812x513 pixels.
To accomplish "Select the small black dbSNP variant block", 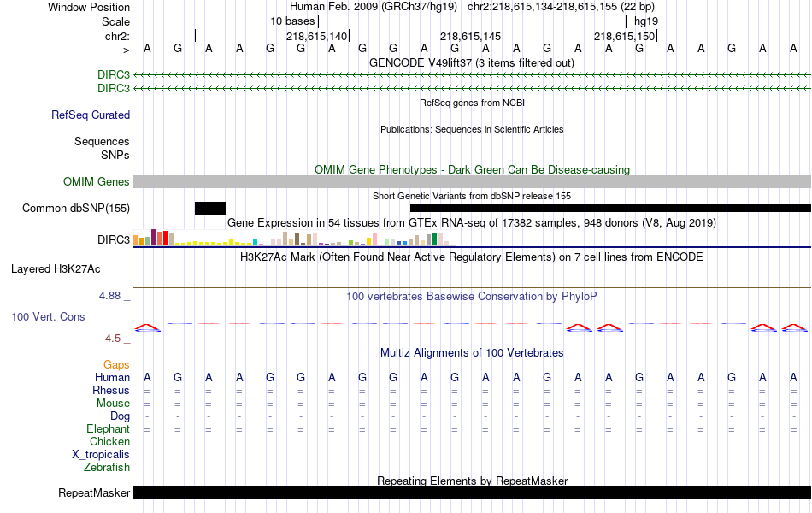I will point(210,209).
